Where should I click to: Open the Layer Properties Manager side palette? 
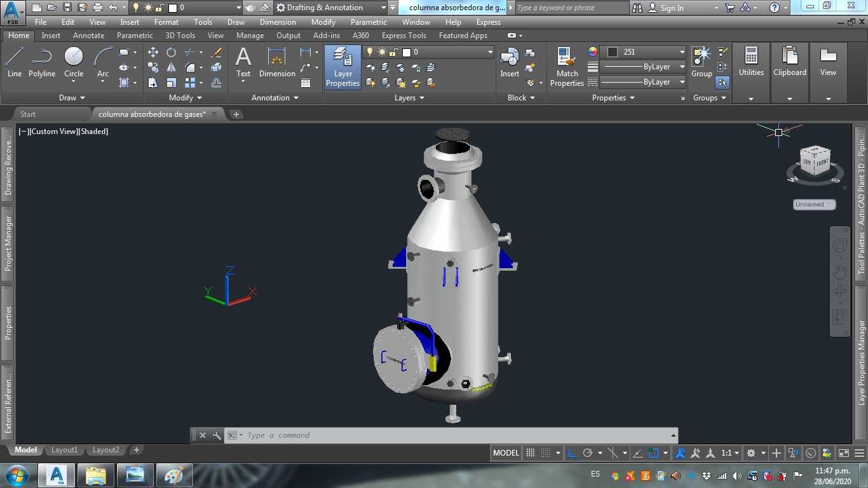(862, 362)
